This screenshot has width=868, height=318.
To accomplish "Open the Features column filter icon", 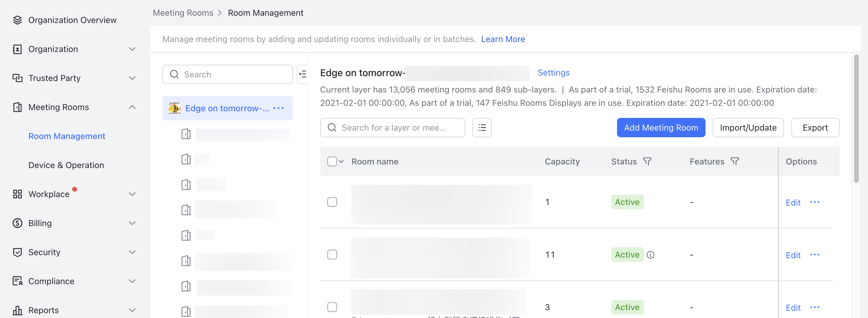I will [x=735, y=161].
